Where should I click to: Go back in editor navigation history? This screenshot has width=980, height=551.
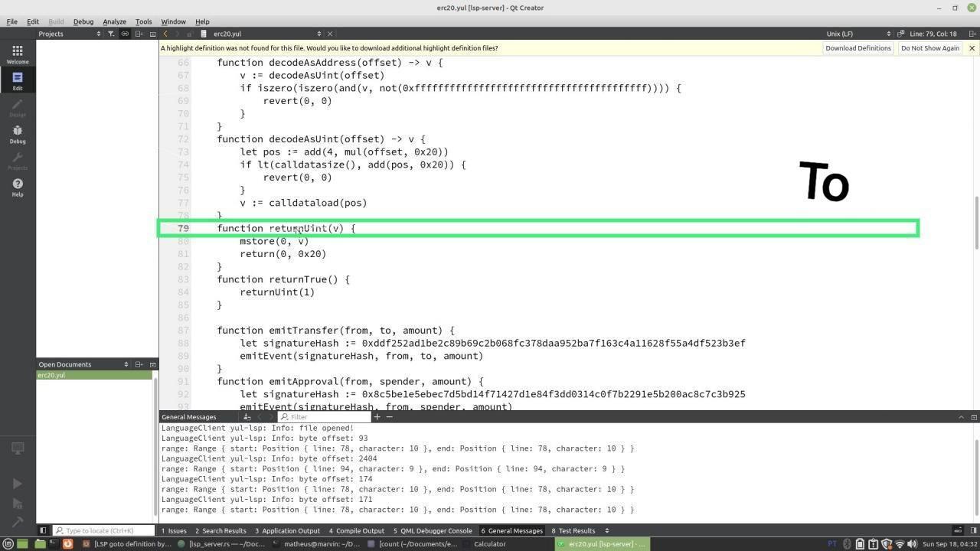[165, 34]
